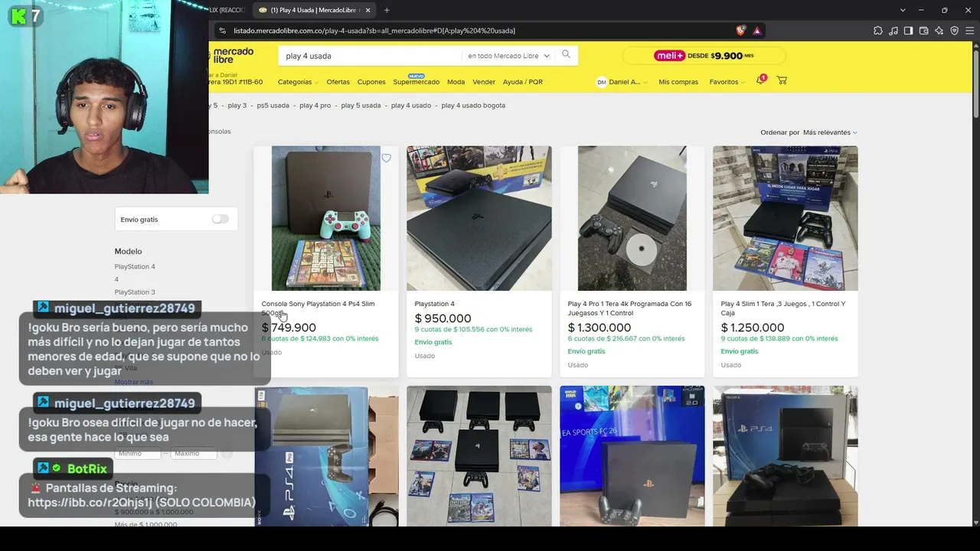
Task: Select the 'play 4 pro' related search
Action: 315,106
